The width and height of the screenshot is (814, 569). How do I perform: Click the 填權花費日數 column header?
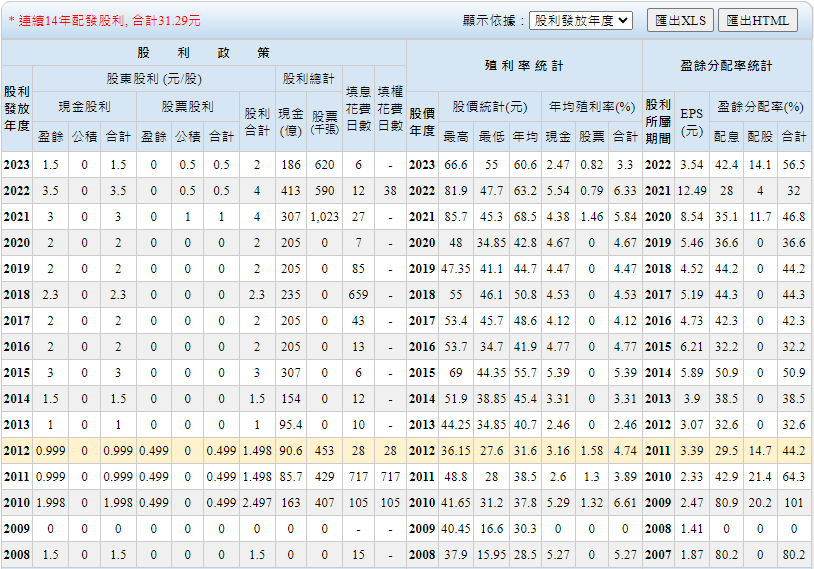point(390,108)
